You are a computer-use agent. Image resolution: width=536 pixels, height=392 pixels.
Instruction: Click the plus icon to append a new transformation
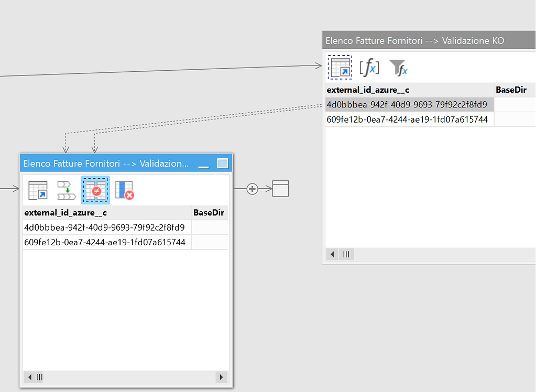[252, 189]
